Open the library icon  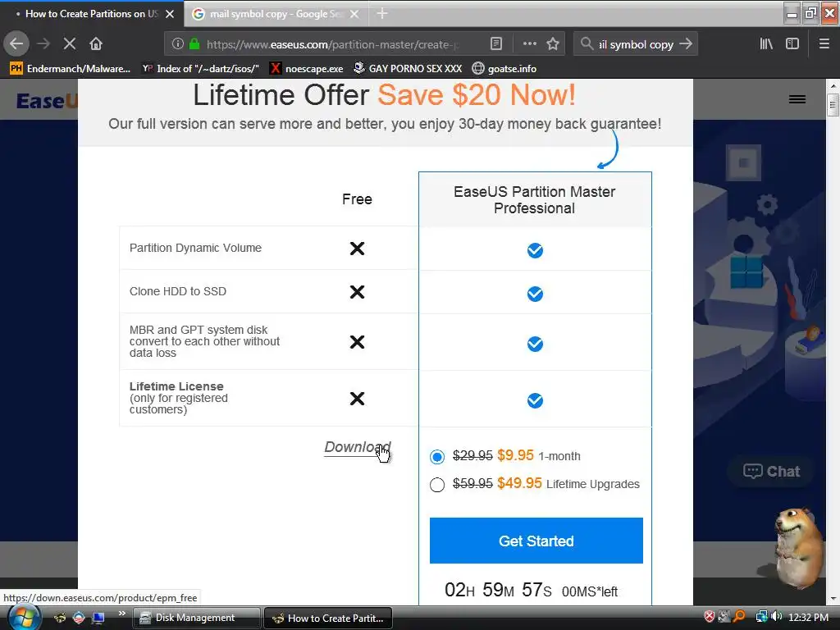[766, 43]
